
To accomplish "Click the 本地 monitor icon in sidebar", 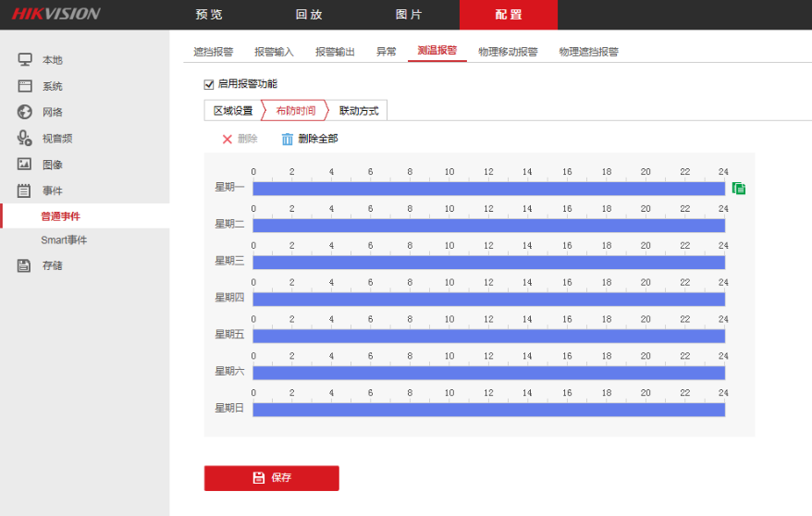I will click(x=25, y=60).
